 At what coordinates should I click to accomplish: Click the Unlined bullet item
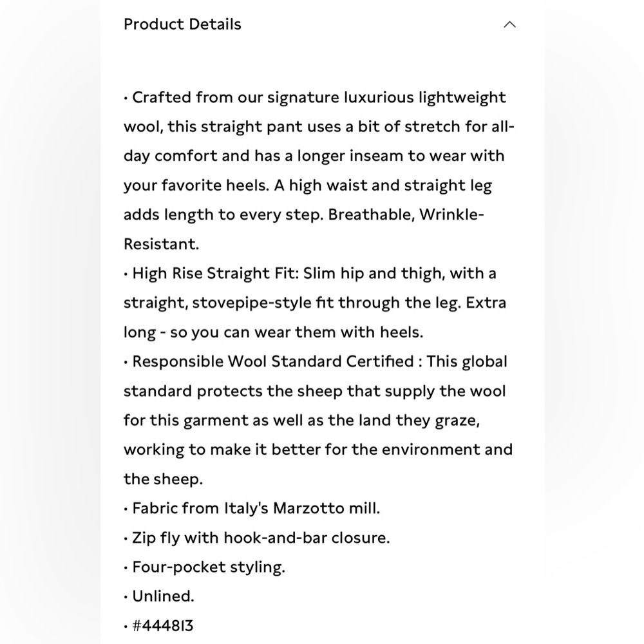[163, 596]
